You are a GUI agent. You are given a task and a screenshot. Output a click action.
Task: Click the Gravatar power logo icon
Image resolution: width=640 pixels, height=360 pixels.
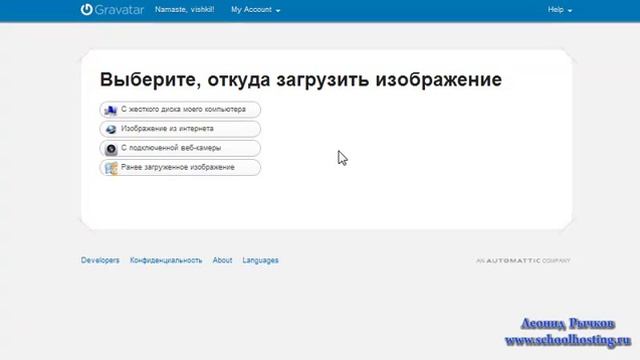point(87,9)
